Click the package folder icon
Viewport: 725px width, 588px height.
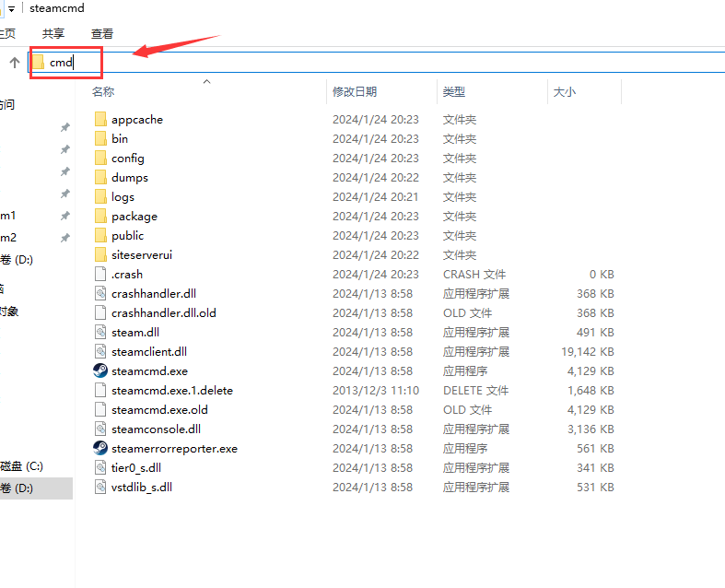[x=100, y=216]
